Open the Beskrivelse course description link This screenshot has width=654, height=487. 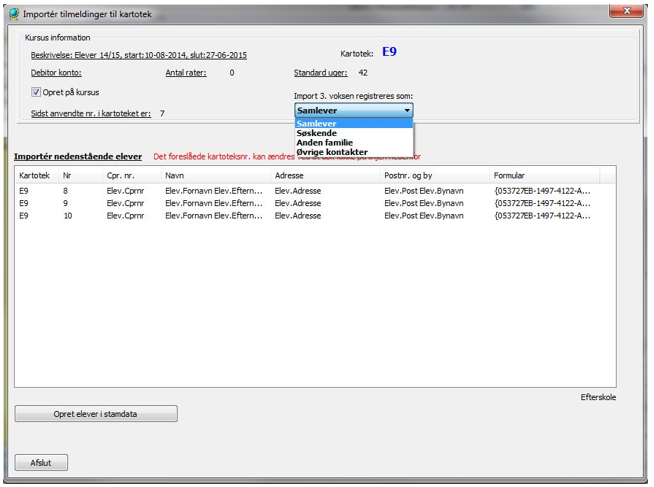tap(138, 55)
